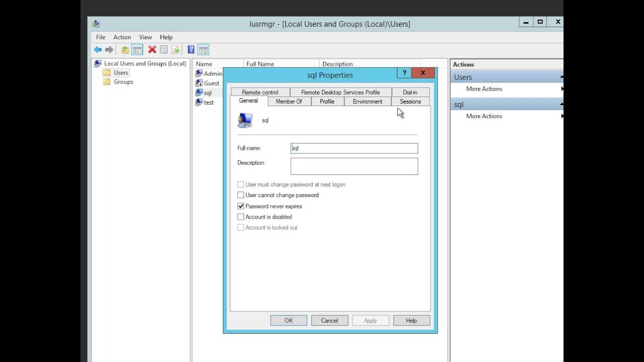Screen dimensions: 644x362
Task: Click the Help button in the dialog
Action: (411, 320)
